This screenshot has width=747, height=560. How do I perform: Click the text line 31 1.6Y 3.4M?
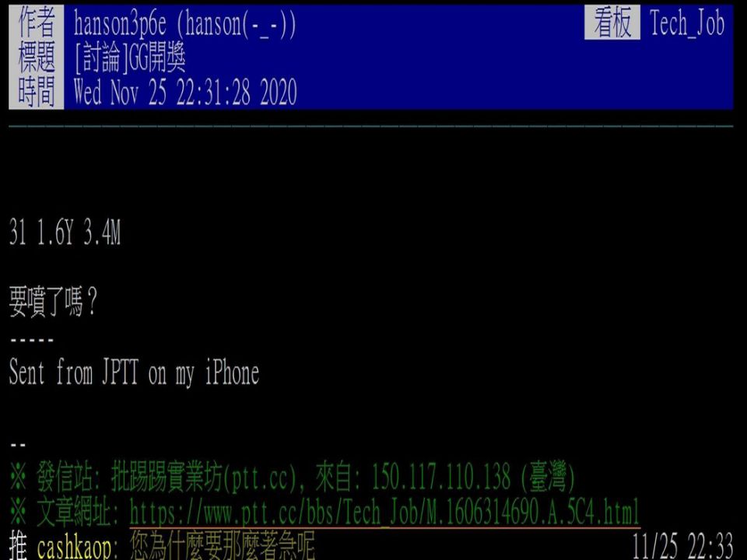[65, 232]
